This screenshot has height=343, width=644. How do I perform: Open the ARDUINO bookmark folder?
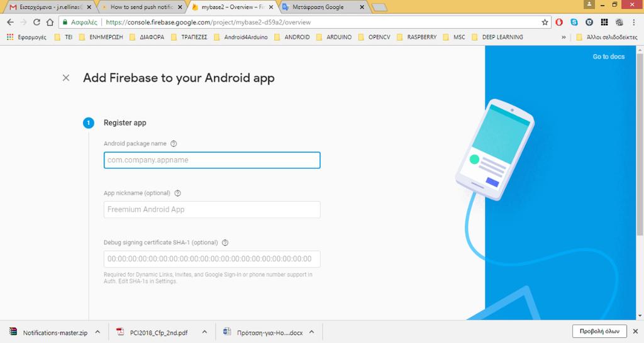click(x=334, y=37)
